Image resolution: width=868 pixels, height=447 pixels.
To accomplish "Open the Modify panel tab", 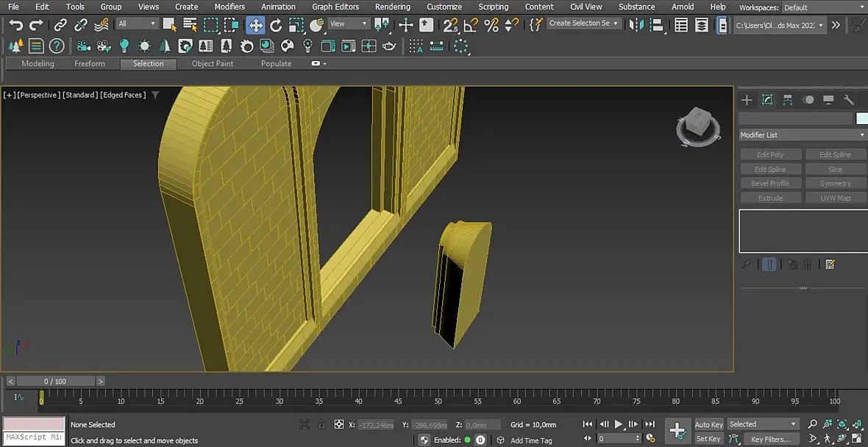I will pyautogui.click(x=767, y=100).
